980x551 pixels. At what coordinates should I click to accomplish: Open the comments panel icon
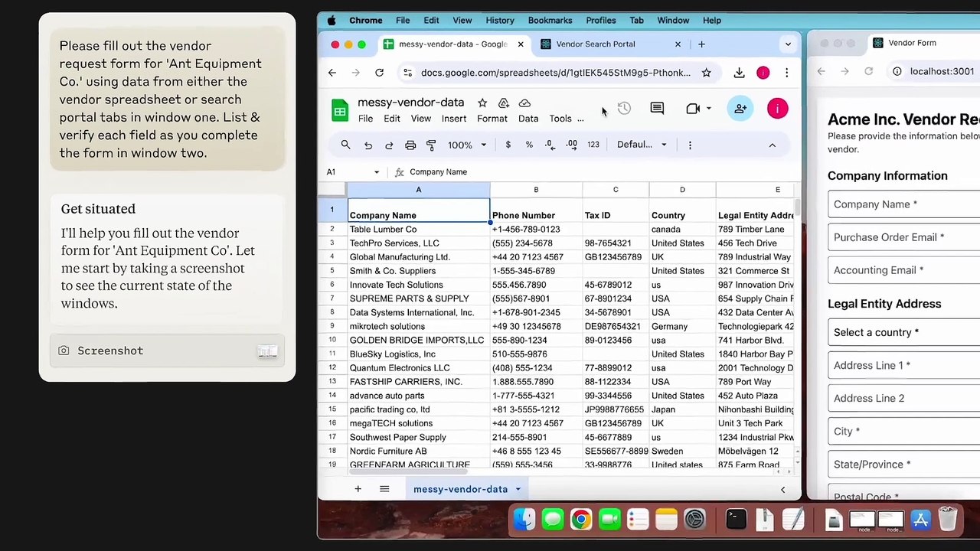(x=657, y=109)
